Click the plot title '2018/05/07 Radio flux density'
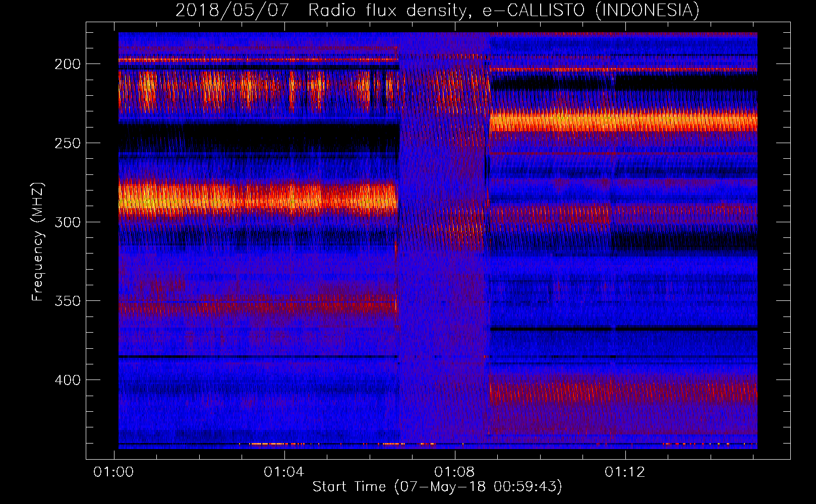Viewport: 816px width, 504px height. 323,10
